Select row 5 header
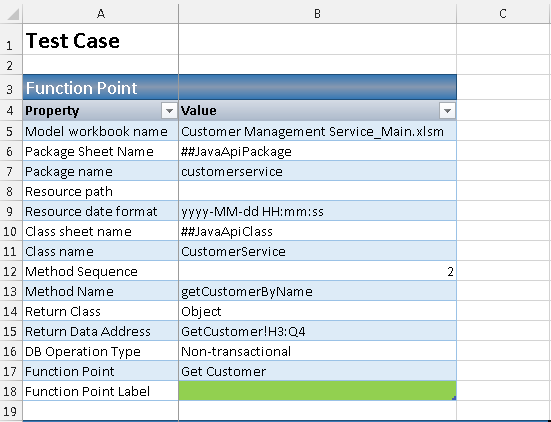The height and width of the screenshot is (422, 551). pyautogui.click(x=11, y=131)
